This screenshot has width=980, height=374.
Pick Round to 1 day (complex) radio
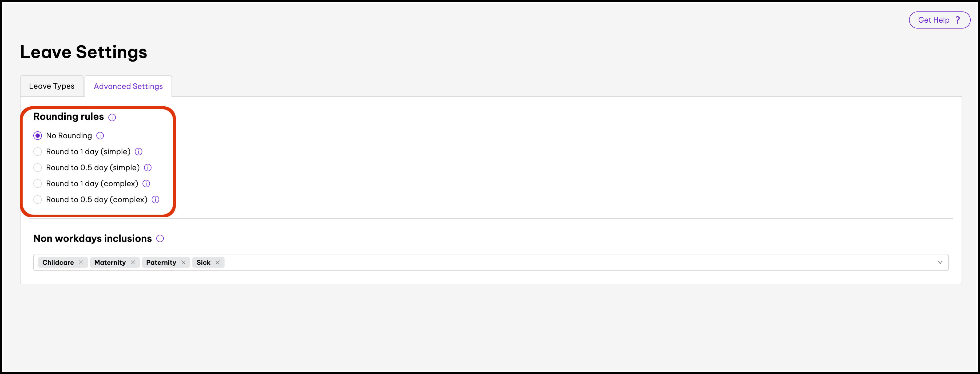point(38,184)
